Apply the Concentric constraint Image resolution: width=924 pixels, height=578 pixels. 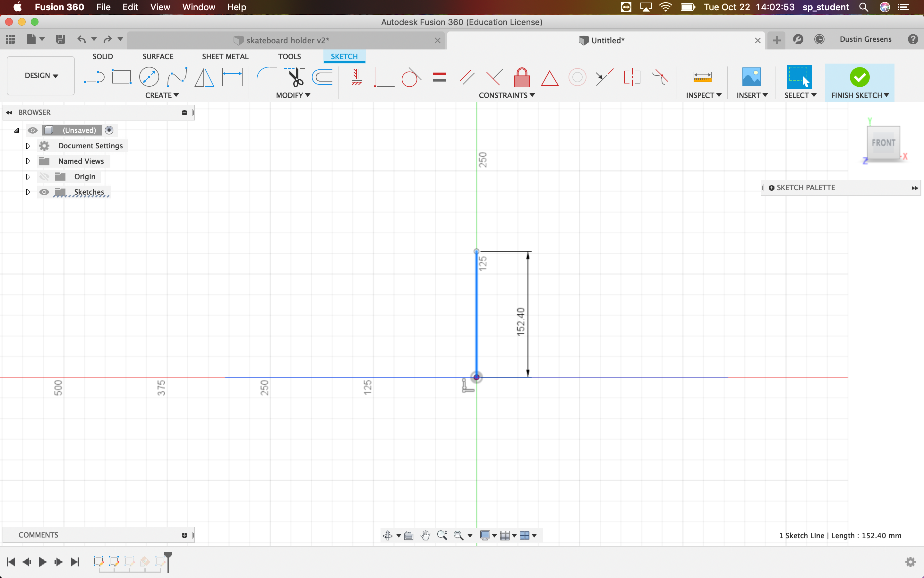pos(577,77)
